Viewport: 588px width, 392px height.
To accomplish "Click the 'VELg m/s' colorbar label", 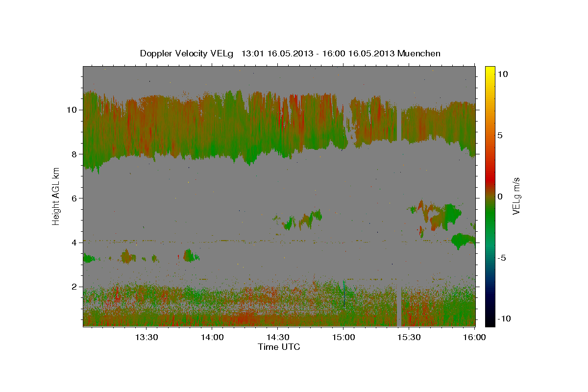I will click(x=516, y=196).
